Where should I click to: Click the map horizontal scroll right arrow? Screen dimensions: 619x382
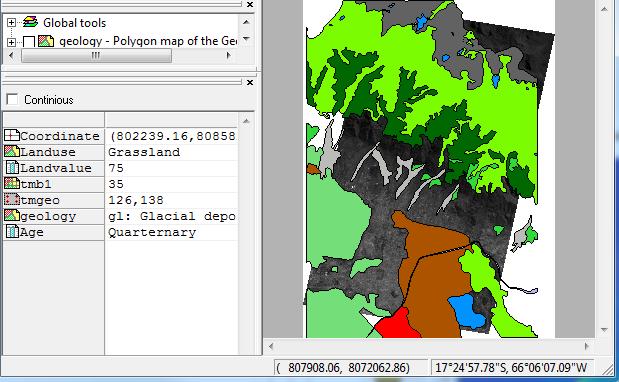click(586, 346)
